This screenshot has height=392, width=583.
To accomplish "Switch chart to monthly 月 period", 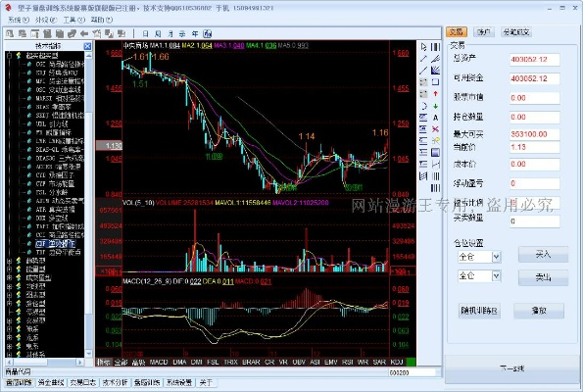I will point(170,34).
